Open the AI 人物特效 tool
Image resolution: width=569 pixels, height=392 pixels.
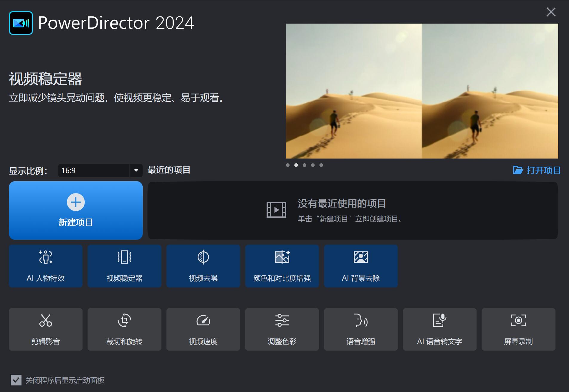(x=46, y=266)
